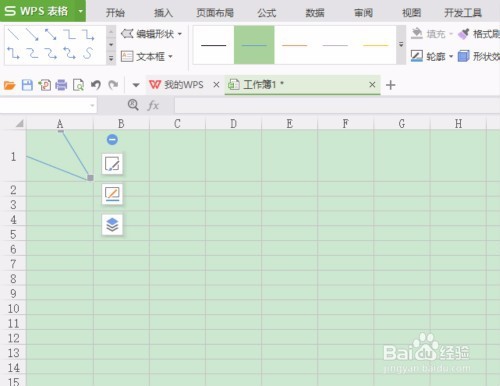The height and width of the screenshot is (386, 500).
Task: Click the formula bar input
Action: (337, 106)
